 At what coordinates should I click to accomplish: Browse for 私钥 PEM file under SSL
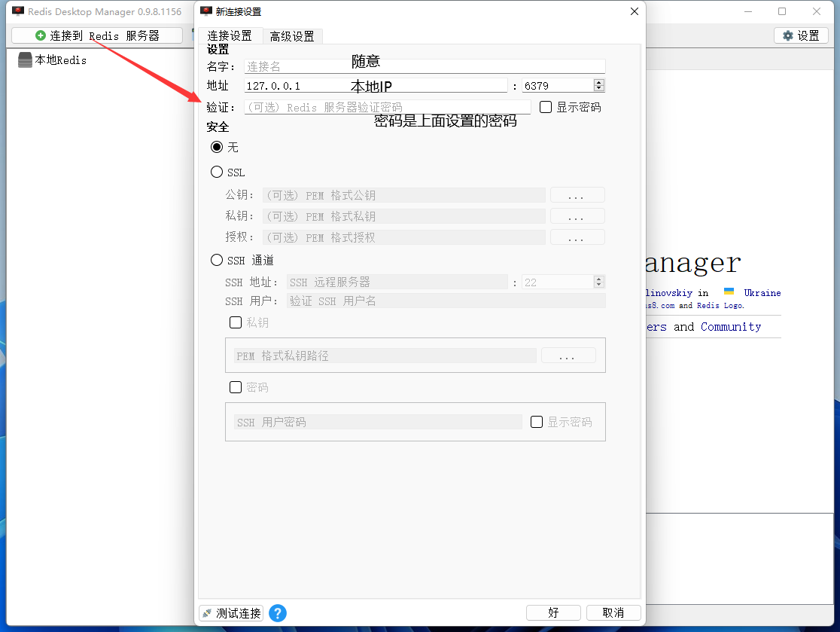[x=577, y=216]
